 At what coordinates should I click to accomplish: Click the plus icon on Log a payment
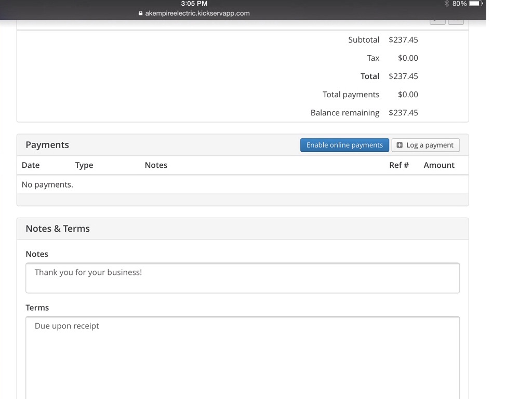400,145
